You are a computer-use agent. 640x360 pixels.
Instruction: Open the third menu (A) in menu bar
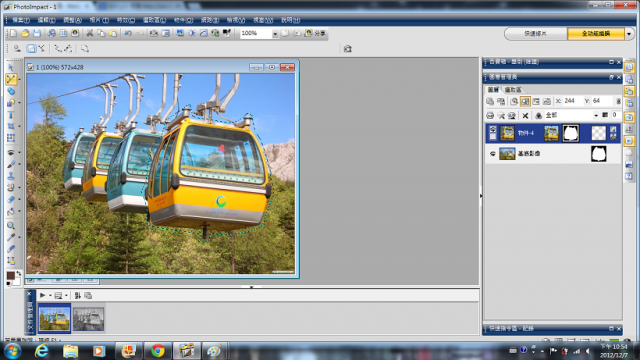(72, 20)
